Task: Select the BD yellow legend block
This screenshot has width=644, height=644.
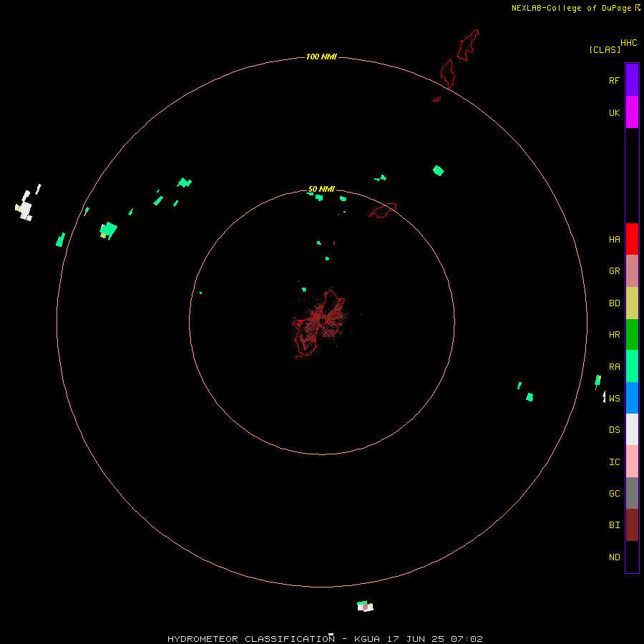Action: click(632, 303)
